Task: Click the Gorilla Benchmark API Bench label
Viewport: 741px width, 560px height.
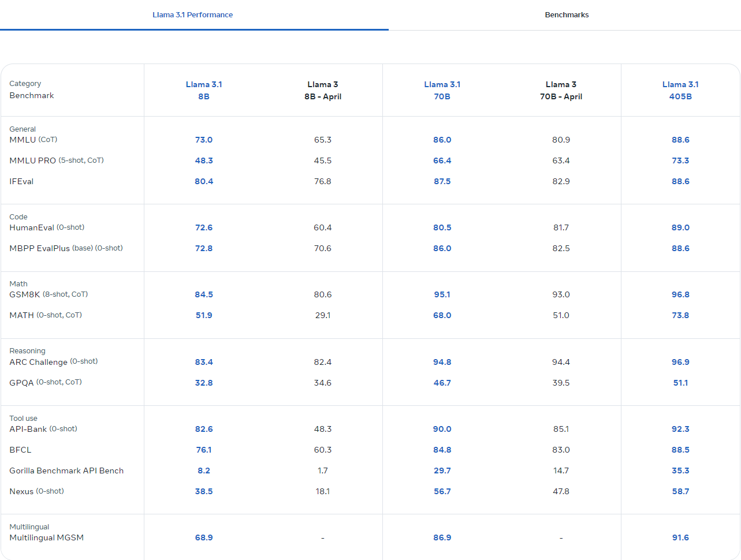Action: (66, 471)
